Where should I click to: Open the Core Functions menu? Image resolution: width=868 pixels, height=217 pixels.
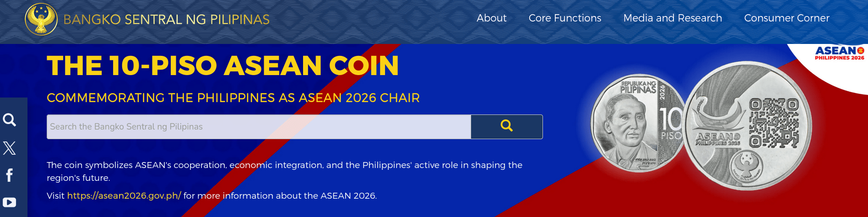click(565, 18)
